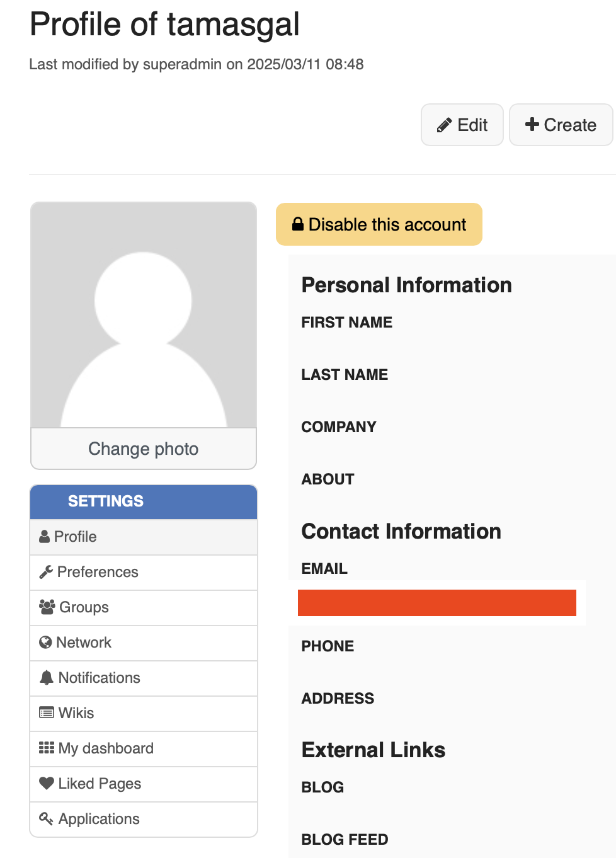The image size is (616, 858).
Task: Click the globe icon for Network
Action: click(45, 643)
